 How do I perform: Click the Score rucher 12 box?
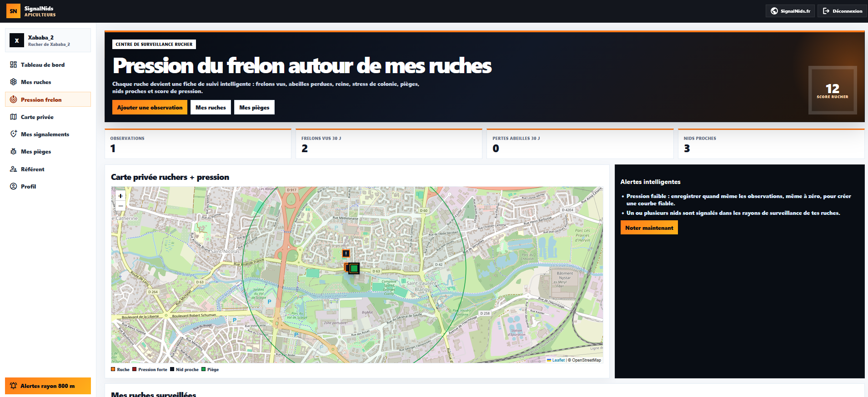pyautogui.click(x=833, y=90)
